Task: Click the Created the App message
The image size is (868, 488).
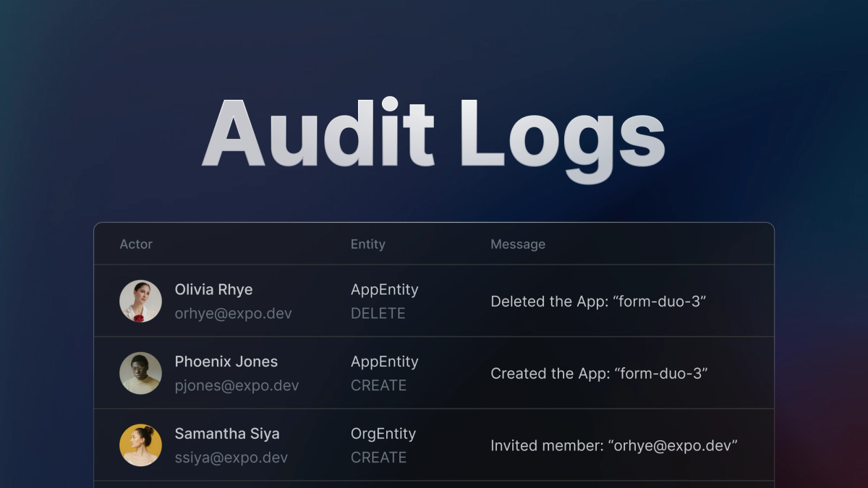Action: point(599,374)
